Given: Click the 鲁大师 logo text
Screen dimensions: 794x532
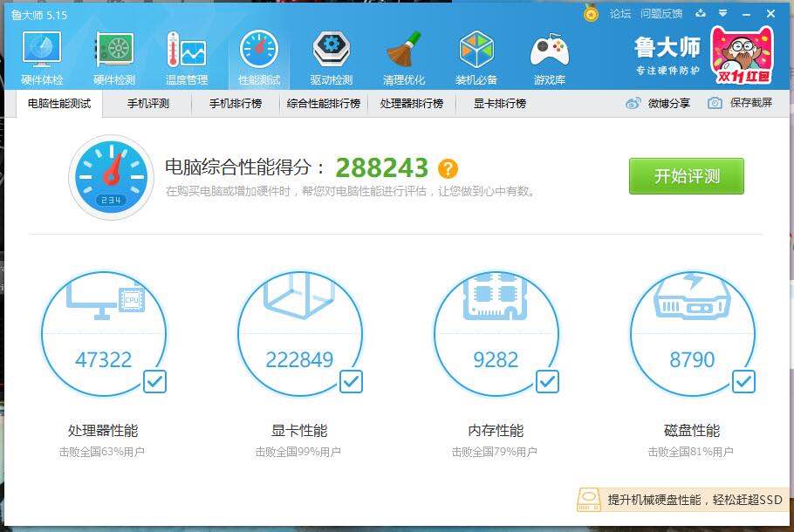Looking at the screenshot, I should pos(667,48).
